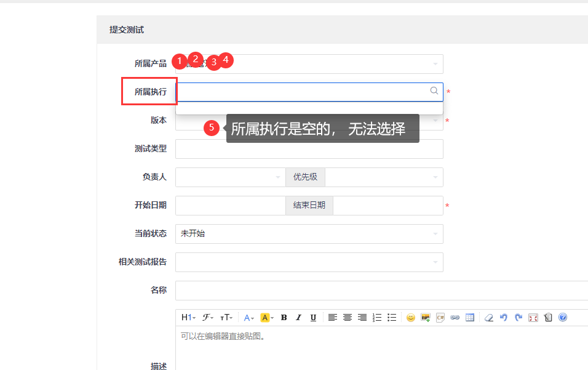The image size is (588, 370).
Task: Insert a code block
Action: pos(440,318)
